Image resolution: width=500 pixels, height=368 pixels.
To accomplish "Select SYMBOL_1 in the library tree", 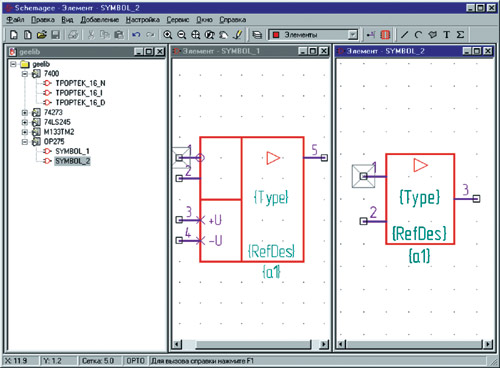I will pyautogui.click(x=72, y=151).
